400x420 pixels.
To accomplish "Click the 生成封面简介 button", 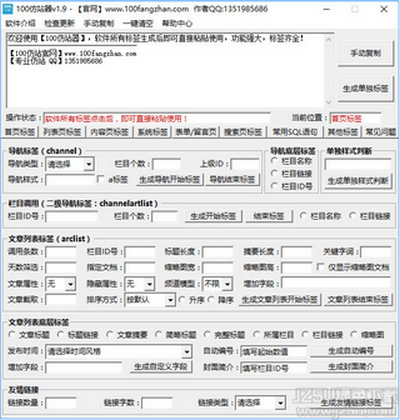I will (x=351, y=367).
